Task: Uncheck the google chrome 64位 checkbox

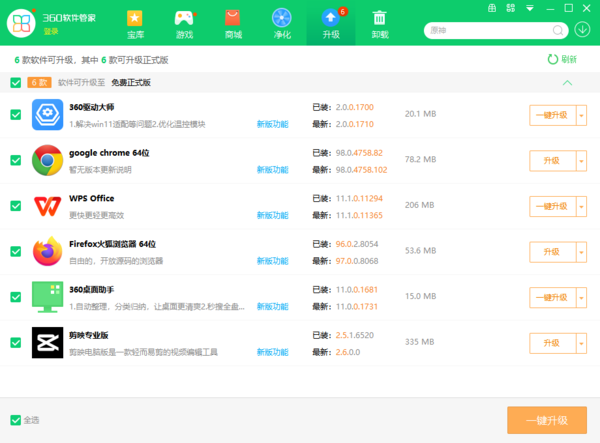Action: 15,160
